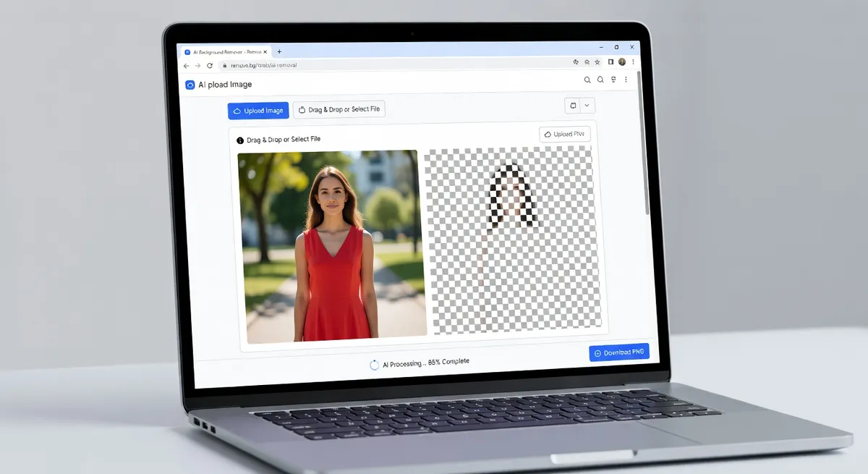Click the transparent checkerboard result preview
Image resolution: width=868 pixels, height=474 pixels.
click(x=512, y=240)
